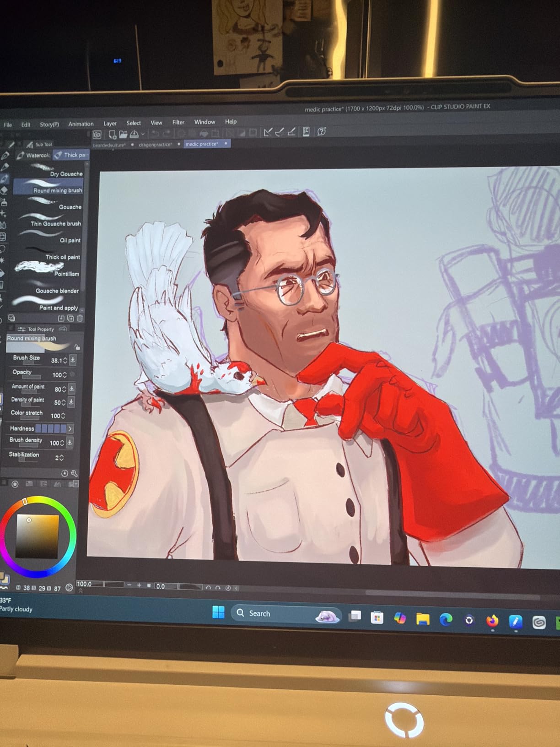Delete sub tool with the trash icon
The image size is (560, 747).
point(80,318)
